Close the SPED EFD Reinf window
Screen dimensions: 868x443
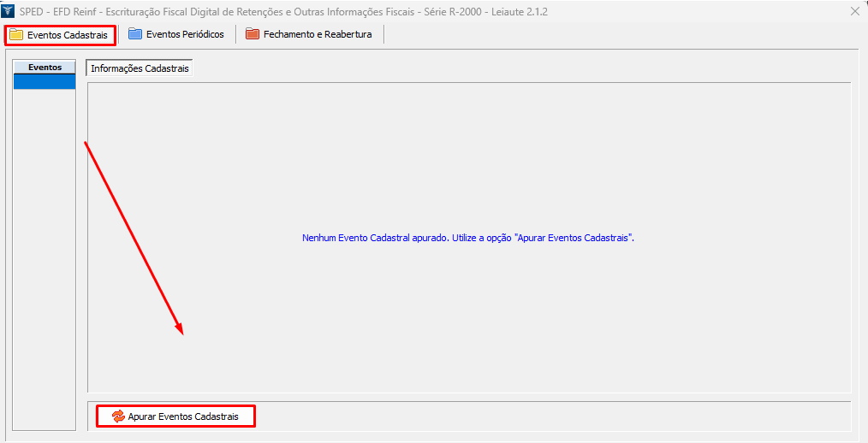(x=855, y=11)
